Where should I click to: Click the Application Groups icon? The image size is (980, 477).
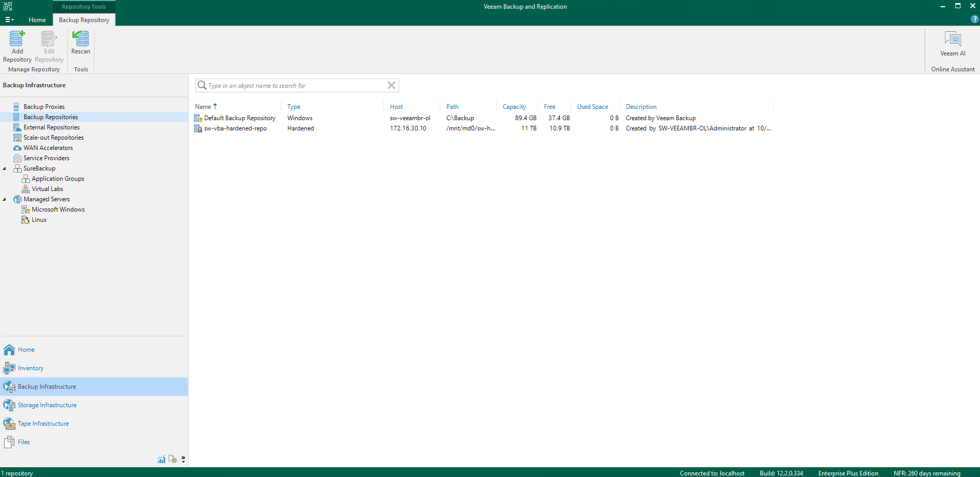[26, 179]
